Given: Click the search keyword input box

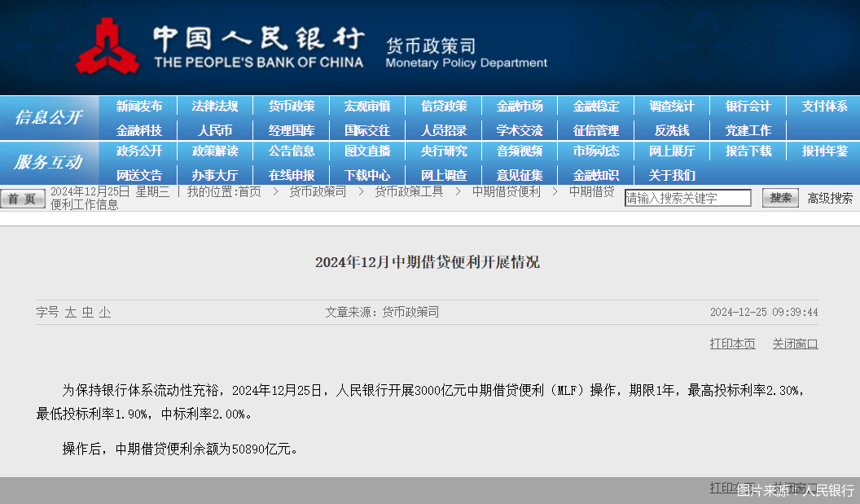Looking at the screenshot, I should 687,197.
